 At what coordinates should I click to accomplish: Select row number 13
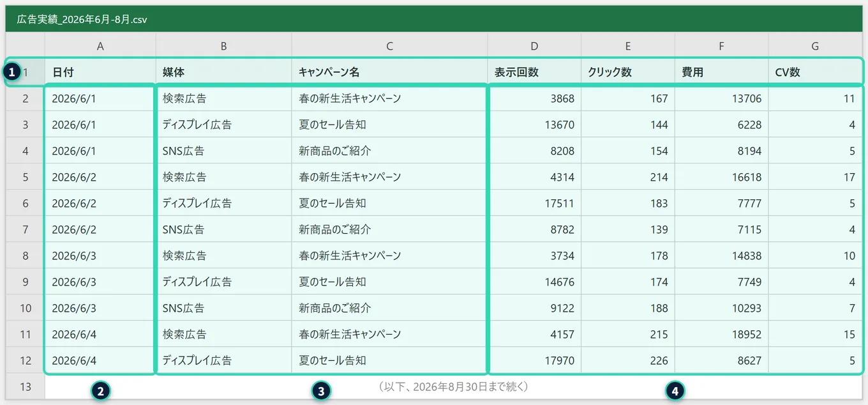pyautogui.click(x=26, y=386)
